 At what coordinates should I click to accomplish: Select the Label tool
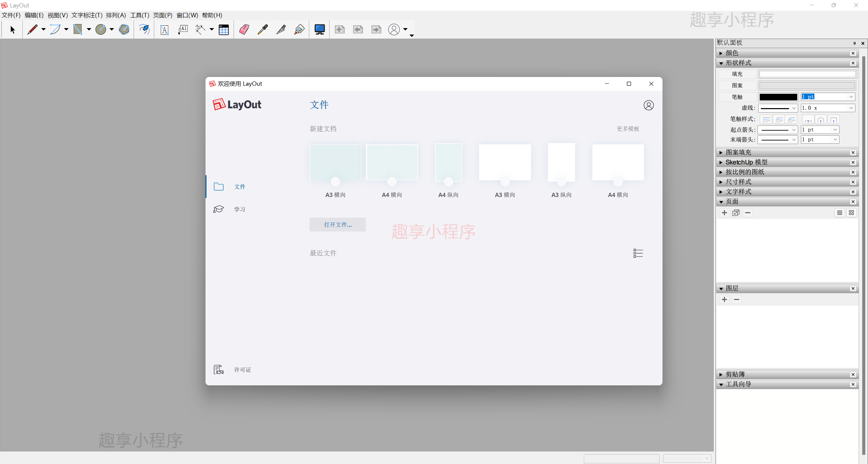(x=183, y=30)
